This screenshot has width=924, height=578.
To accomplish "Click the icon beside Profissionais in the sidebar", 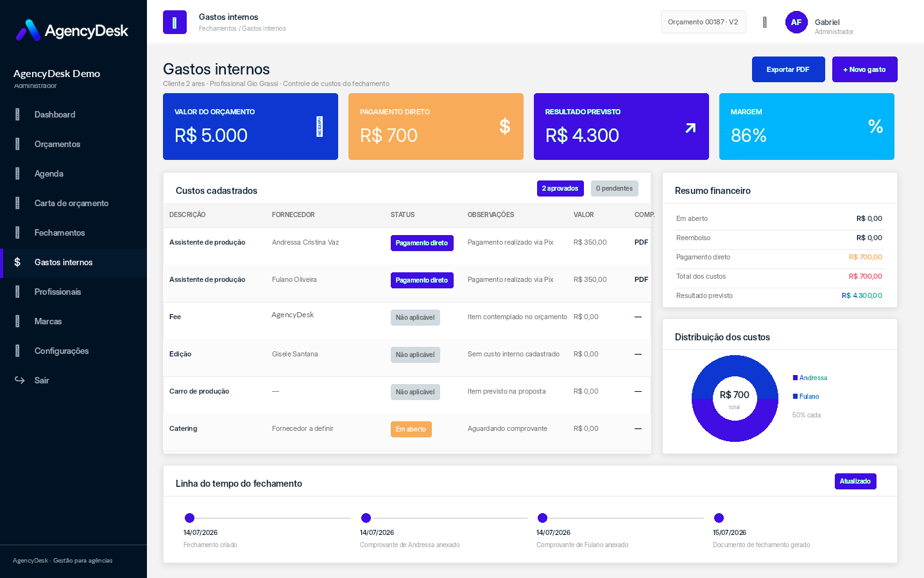I will coord(17,292).
